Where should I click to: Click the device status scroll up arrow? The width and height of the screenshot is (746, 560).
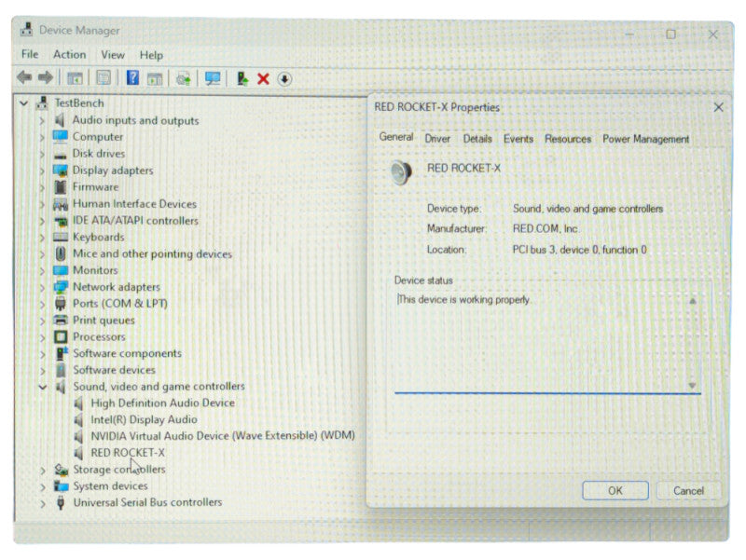(x=693, y=300)
